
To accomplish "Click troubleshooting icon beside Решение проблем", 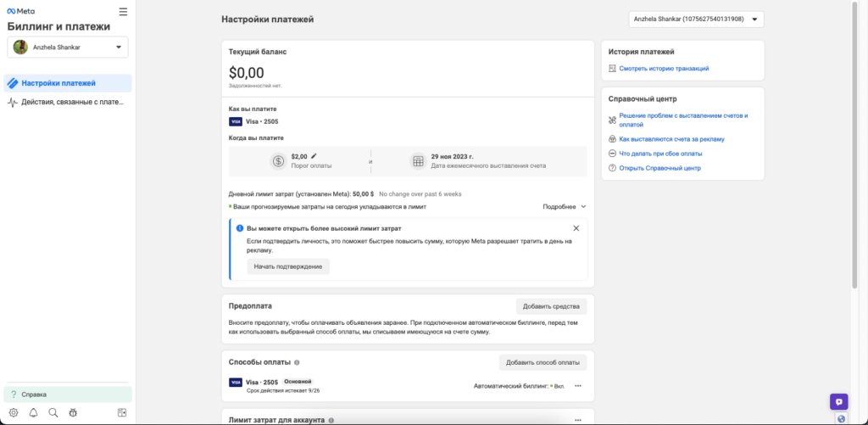I will tap(612, 120).
